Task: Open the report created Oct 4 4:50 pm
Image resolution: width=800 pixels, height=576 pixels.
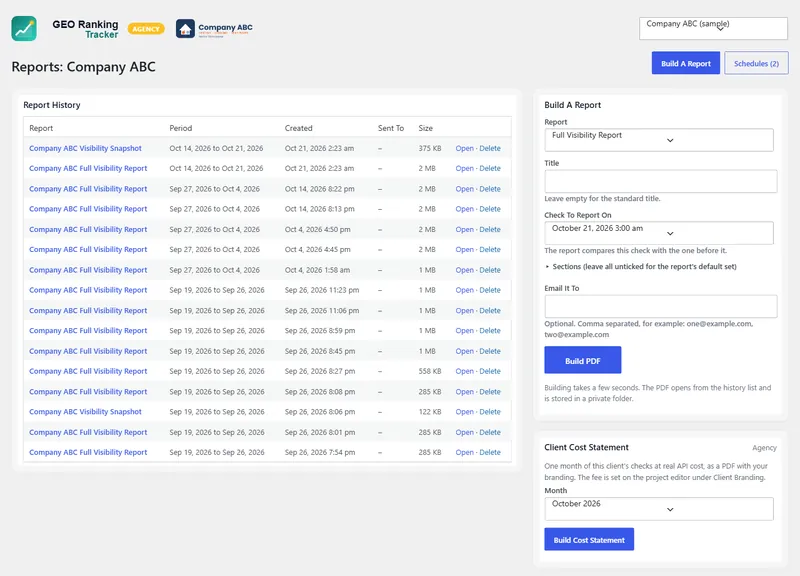Action: click(88, 230)
